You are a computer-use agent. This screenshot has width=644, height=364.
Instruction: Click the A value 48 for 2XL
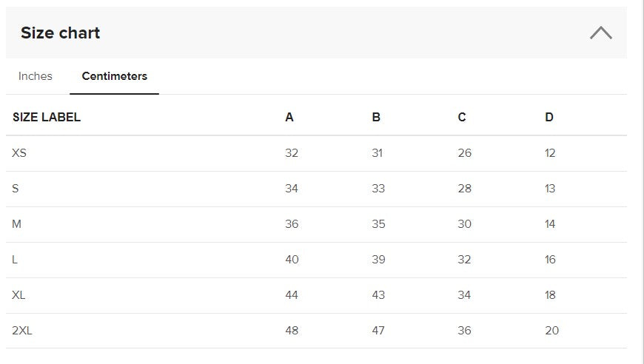tap(292, 331)
